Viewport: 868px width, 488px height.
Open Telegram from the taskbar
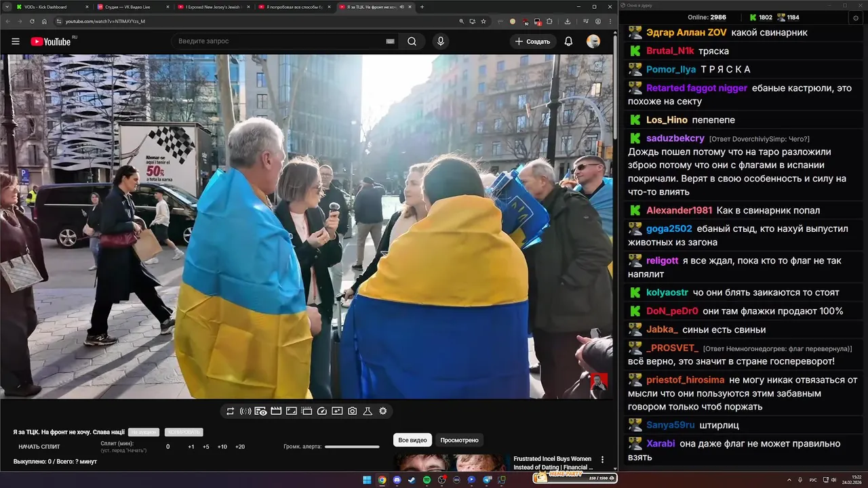tap(487, 480)
